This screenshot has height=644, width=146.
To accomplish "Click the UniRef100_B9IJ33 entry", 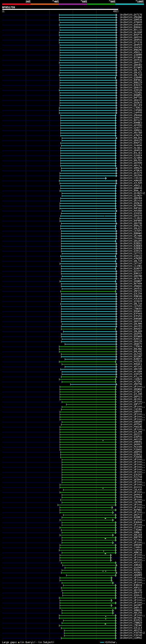I will [131, 30].
